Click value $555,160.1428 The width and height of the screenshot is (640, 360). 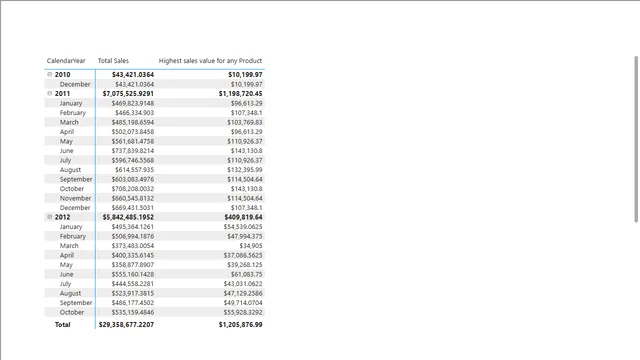pos(133,274)
